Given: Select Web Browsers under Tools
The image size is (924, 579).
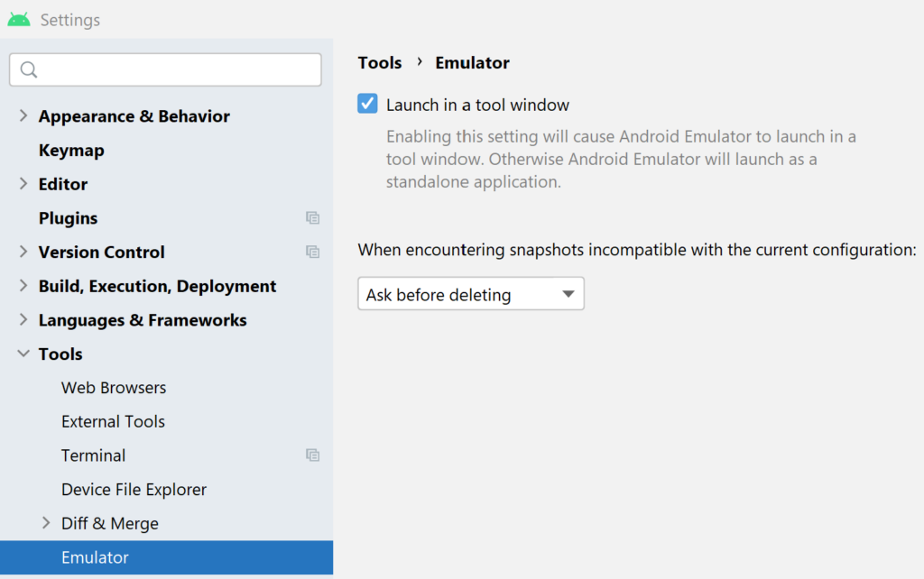Looking at the screenshot, I should pos(114,388).
